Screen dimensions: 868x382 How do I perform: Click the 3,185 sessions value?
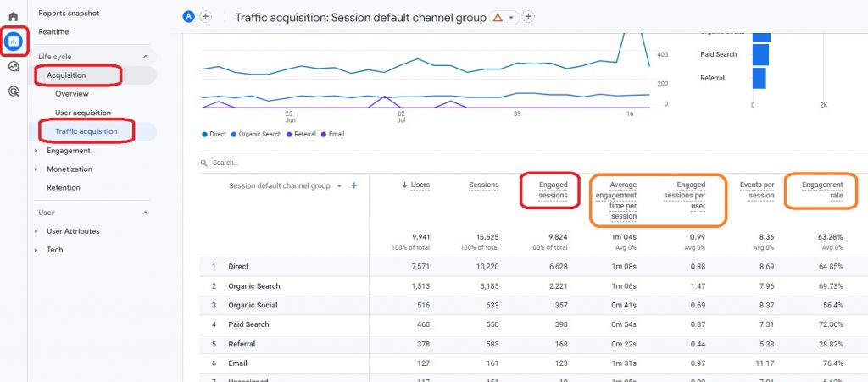pyautogui.click(x=489, y=286)
